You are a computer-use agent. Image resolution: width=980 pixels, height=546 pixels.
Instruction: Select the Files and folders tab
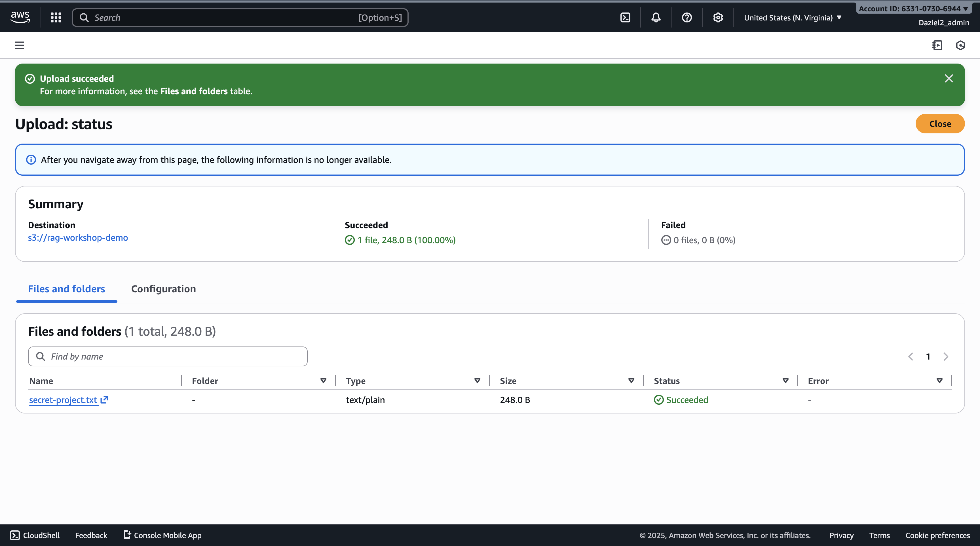click(66, 289)
